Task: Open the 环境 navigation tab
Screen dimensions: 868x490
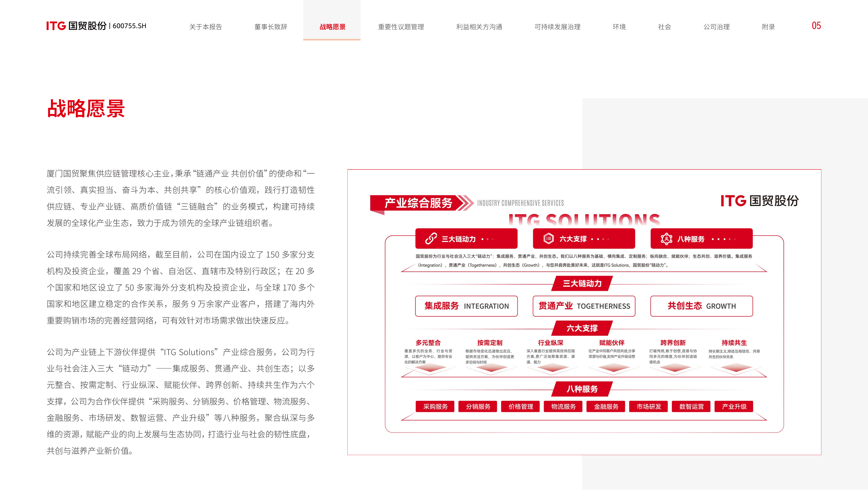Action: click(619, 27)
